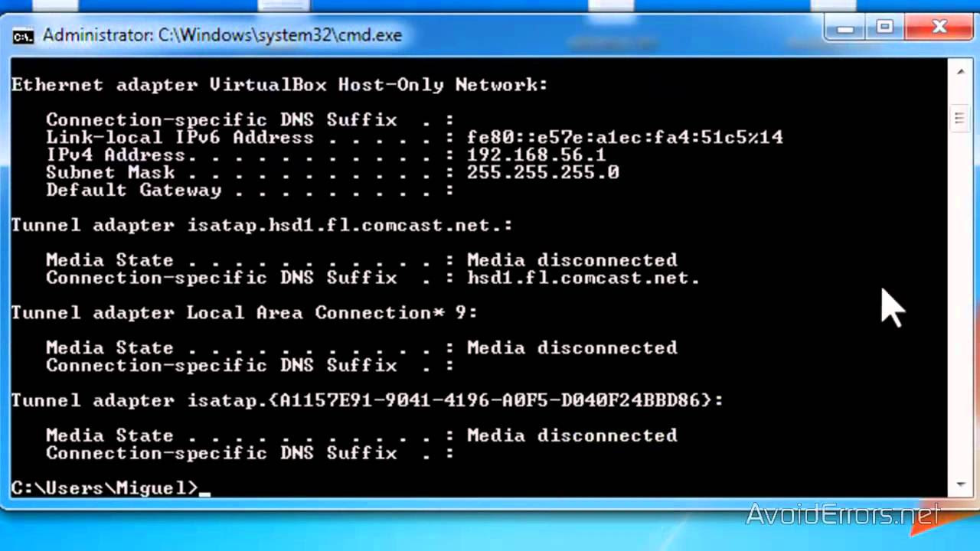Select the IPv4 Address 192.168.56.1 text
The image size is (980, 551).
[536, 155]
